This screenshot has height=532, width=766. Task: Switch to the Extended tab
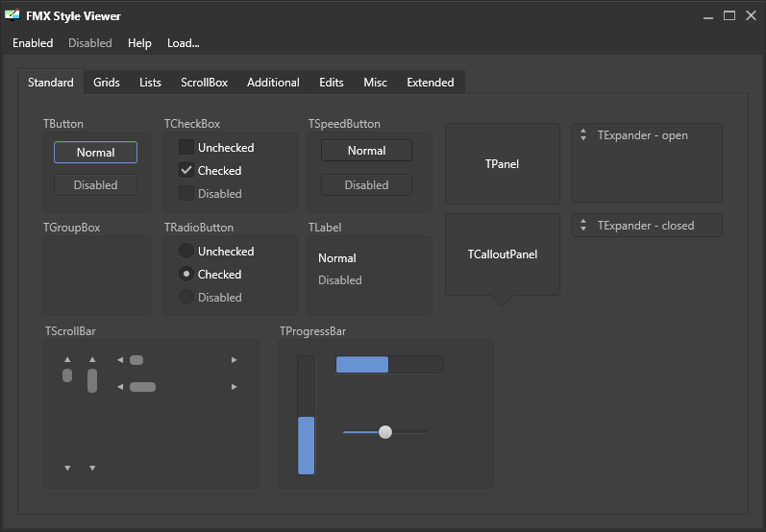[431, 82]
